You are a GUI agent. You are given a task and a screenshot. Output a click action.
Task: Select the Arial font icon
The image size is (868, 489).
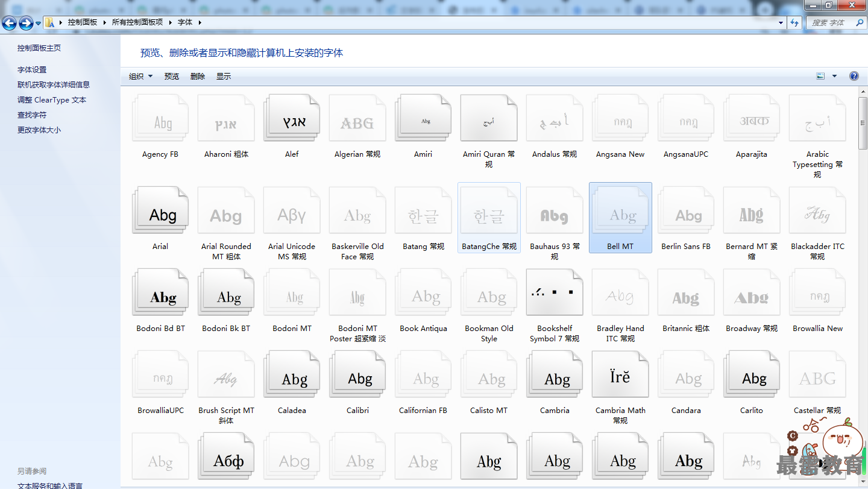(160, 210)
